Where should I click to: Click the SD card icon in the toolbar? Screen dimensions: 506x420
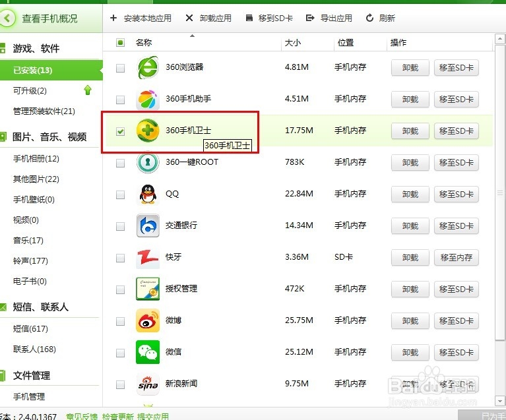[249, 18]
